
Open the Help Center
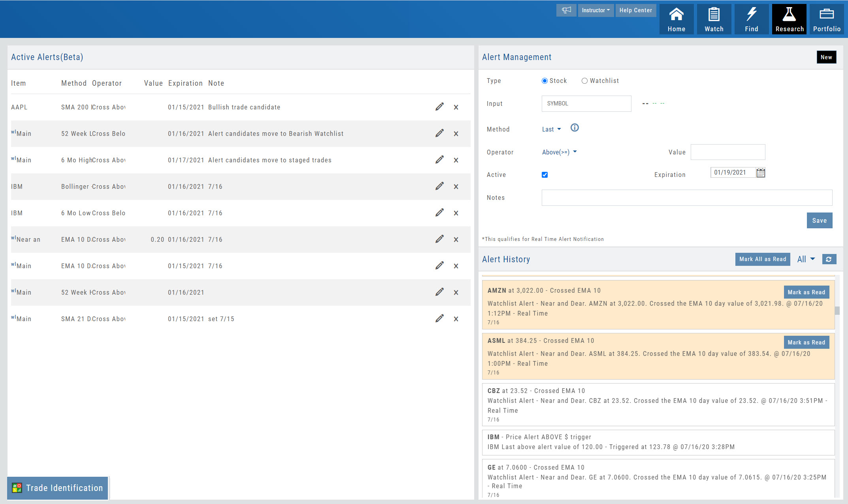pos(635,10)
